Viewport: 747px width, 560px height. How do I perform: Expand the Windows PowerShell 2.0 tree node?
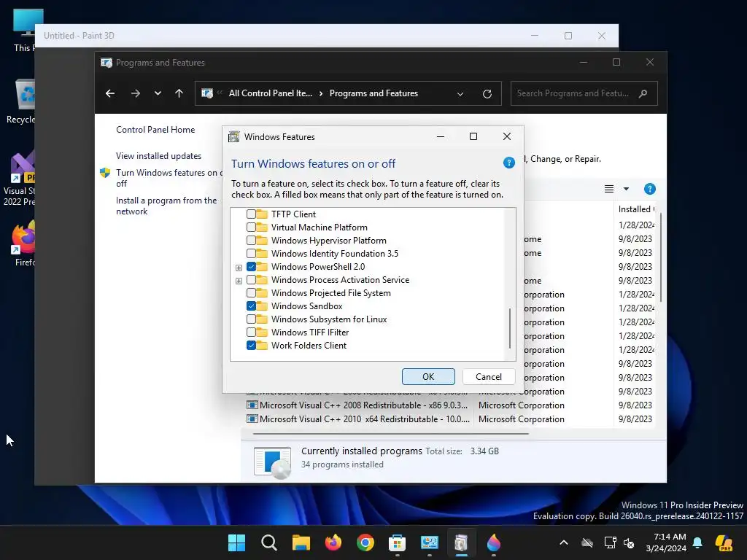coord(239,268)
